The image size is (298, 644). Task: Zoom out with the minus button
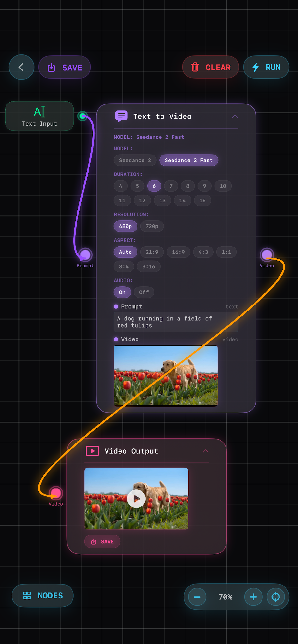click(197, 597)
